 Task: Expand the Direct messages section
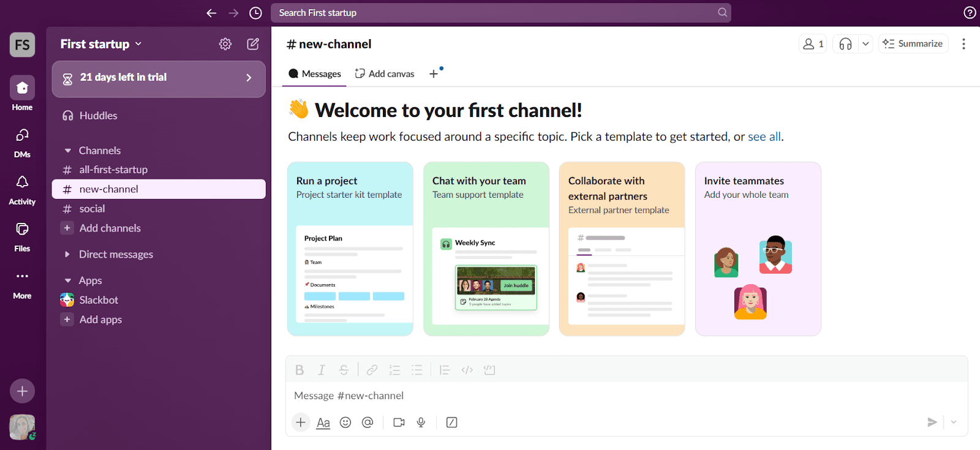pyautogui.click(x=68, y=255)
